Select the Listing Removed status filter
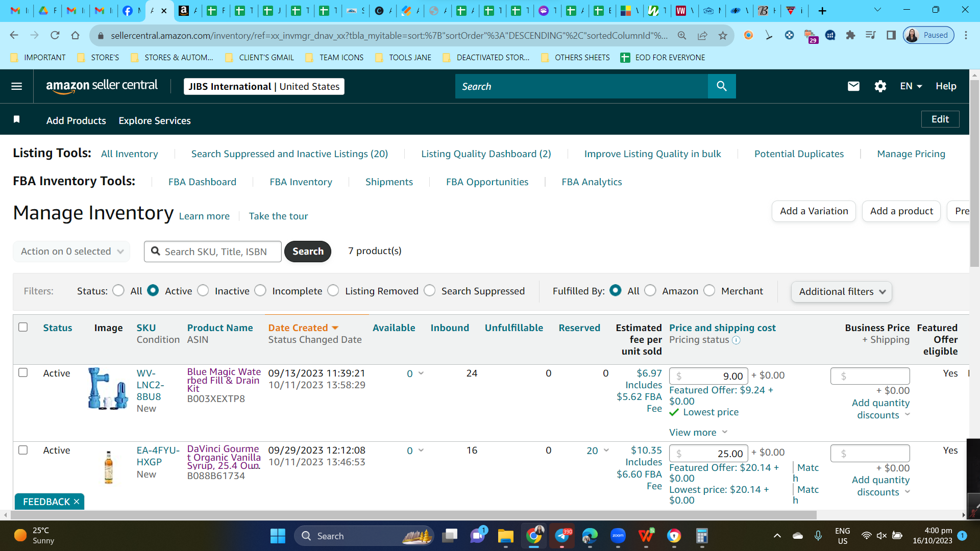 point(333,291)
